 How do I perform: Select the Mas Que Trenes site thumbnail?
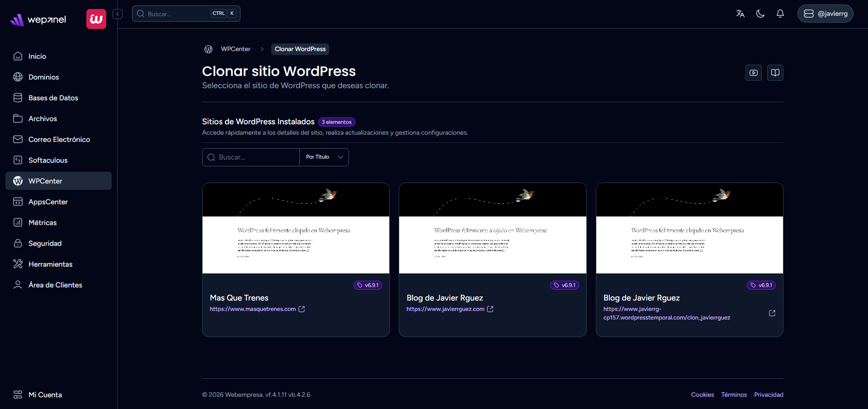(296, 228)
